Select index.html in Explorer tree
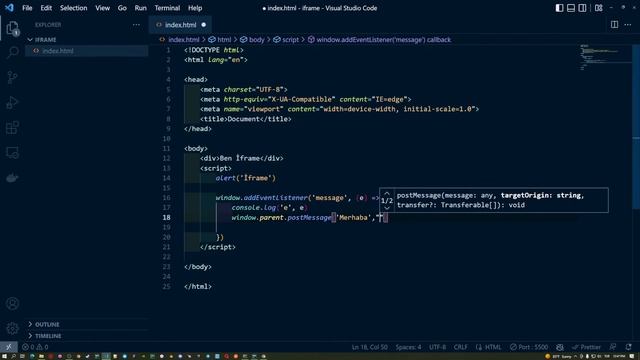This screenshot has height=360, width=640. [87, 51]
